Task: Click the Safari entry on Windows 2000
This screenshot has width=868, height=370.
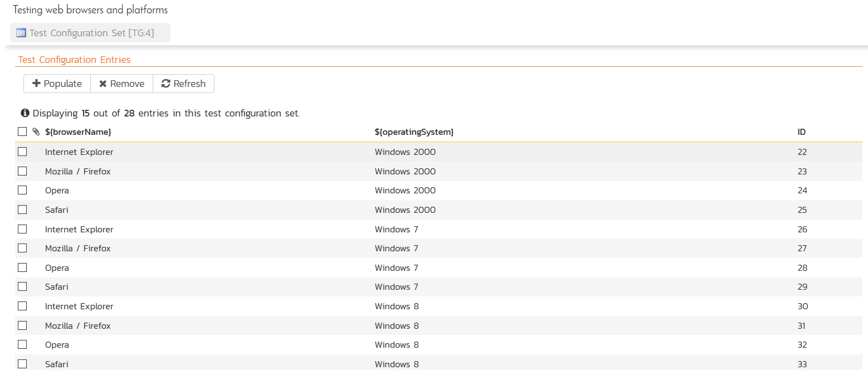Action: click(x=57, y=210)
